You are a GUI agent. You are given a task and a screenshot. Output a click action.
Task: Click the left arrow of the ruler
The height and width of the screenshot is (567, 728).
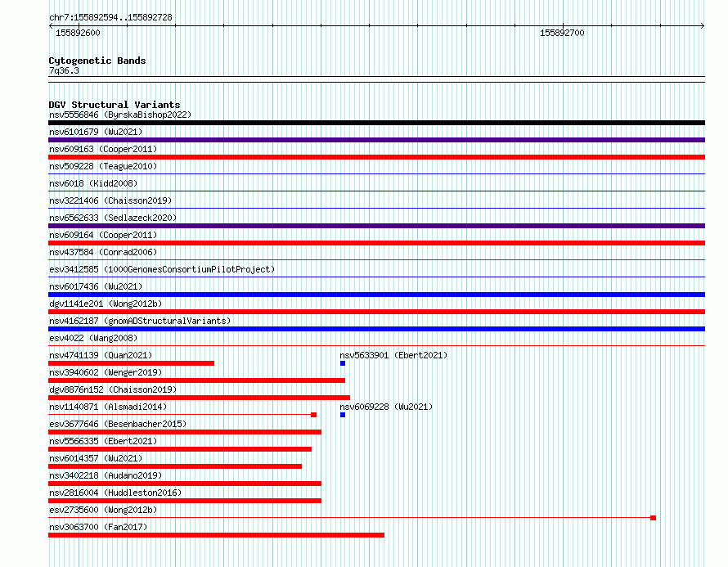51,26
